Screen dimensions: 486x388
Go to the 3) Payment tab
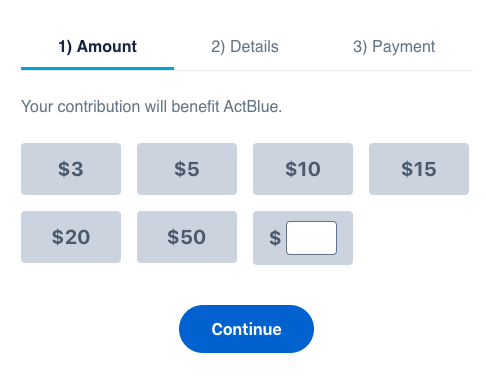point(394,46)
